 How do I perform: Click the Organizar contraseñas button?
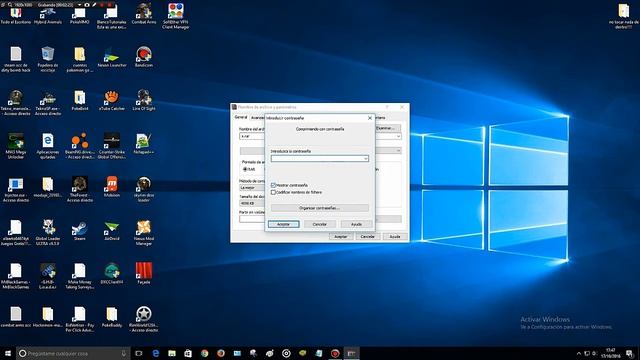tap(320, 208)
